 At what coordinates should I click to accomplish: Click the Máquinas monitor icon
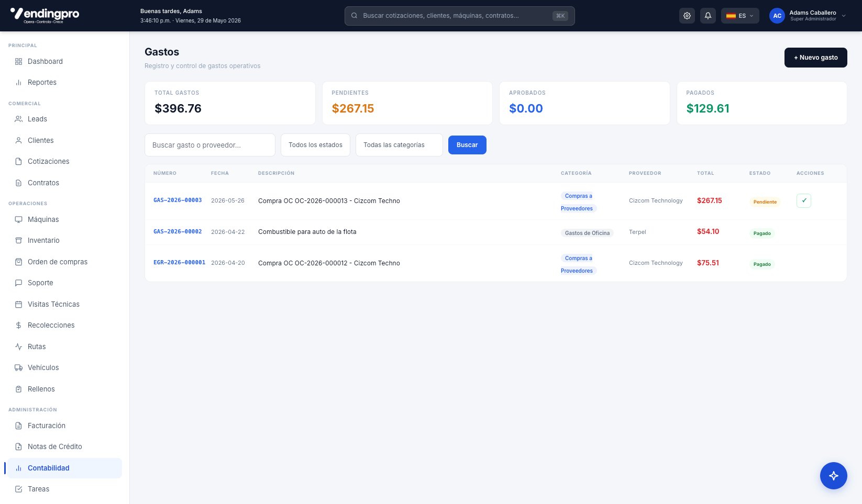coord(19,219)
